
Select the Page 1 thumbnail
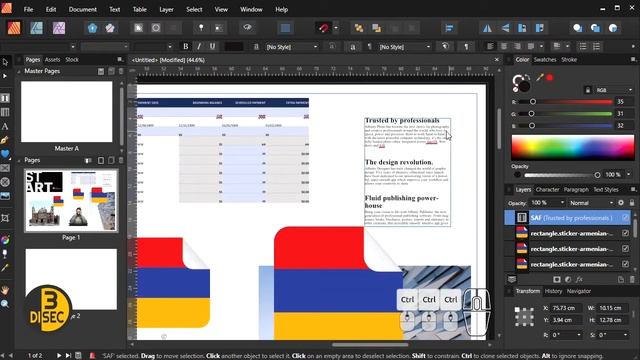[x=71, y=201]
